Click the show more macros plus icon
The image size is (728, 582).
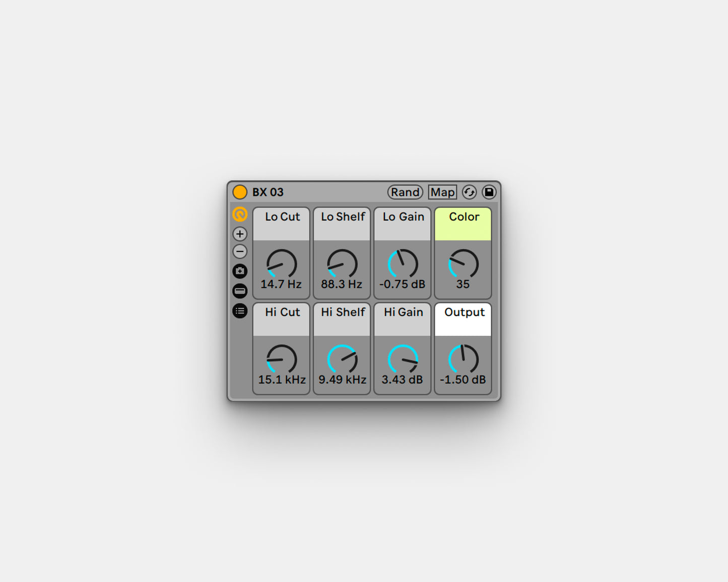[240, 234]
